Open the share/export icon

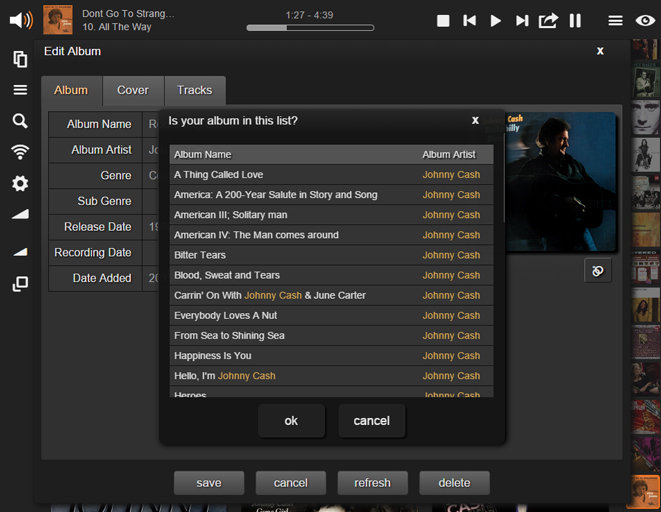548,20
